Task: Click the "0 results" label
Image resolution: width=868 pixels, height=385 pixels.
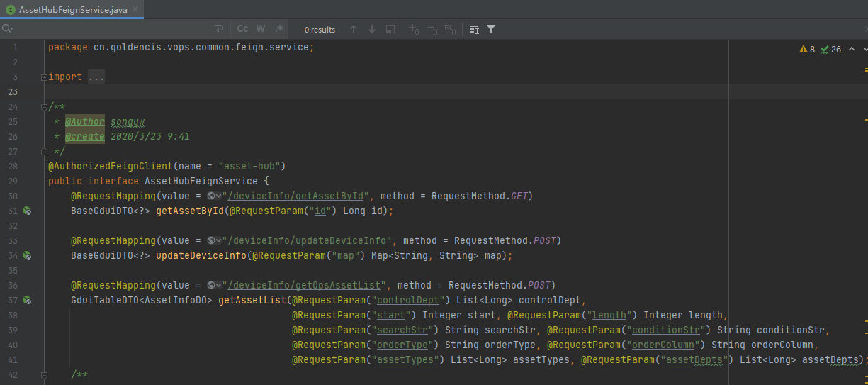Action: [320, 30]
